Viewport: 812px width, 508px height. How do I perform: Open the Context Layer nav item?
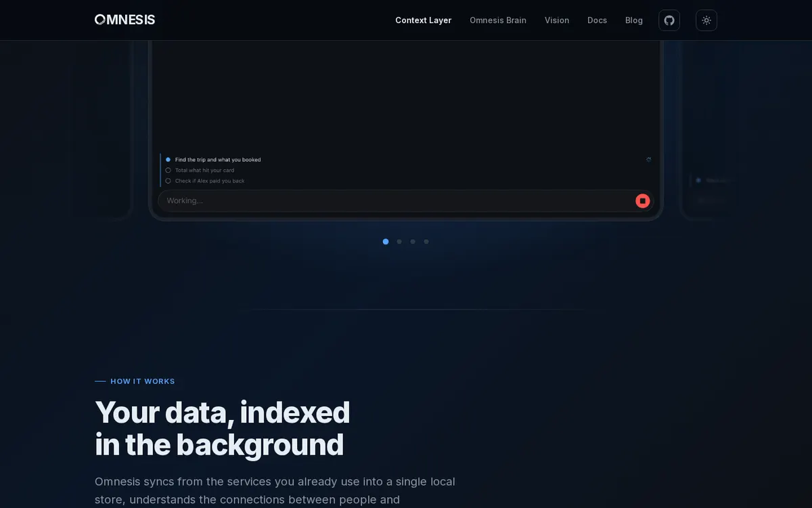(424, 20)
